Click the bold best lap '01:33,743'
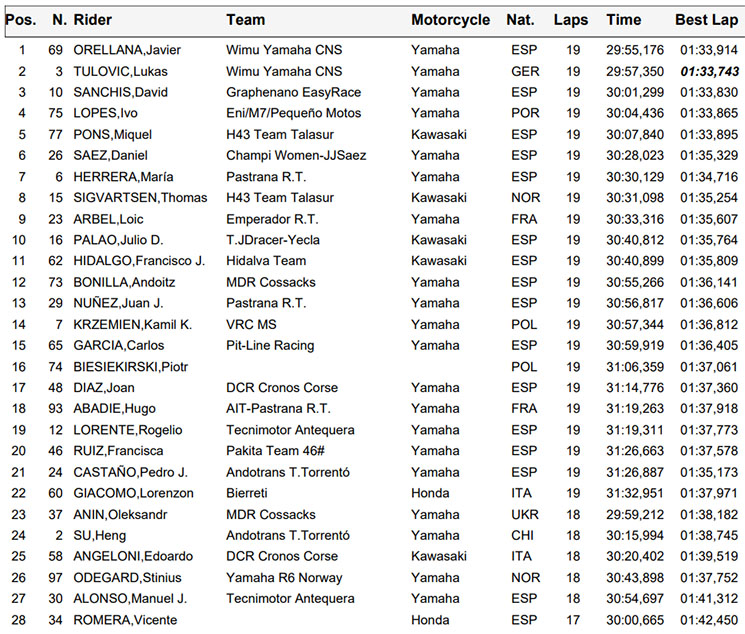This screenshot has height=634, width=745. 709,71
